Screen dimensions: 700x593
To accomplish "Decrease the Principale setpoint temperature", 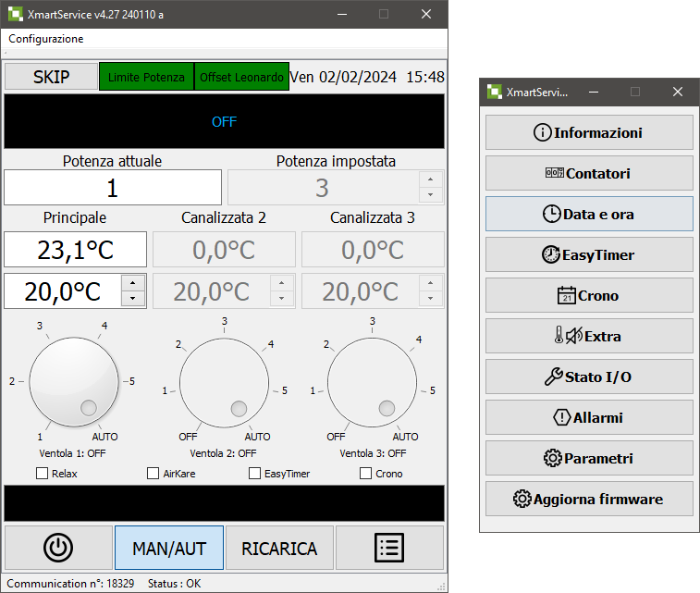I will pos(134,299).
